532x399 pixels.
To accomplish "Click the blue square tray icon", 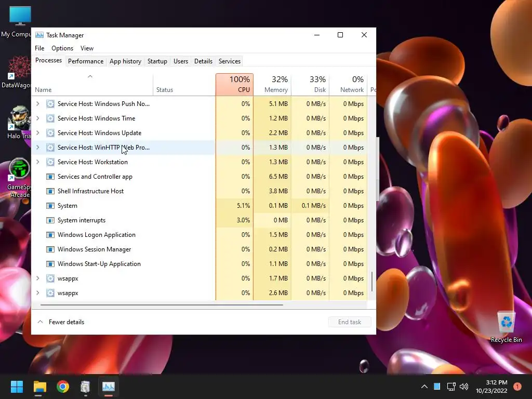I will 437,387.
